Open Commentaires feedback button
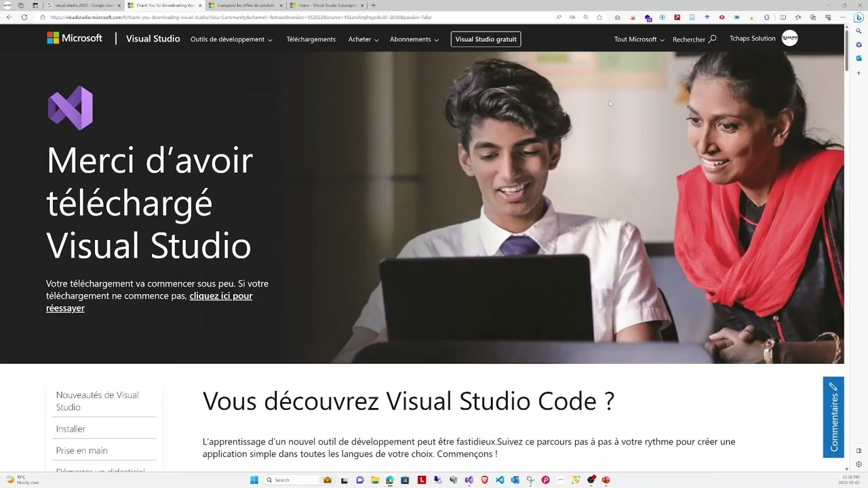 [833, 417]
